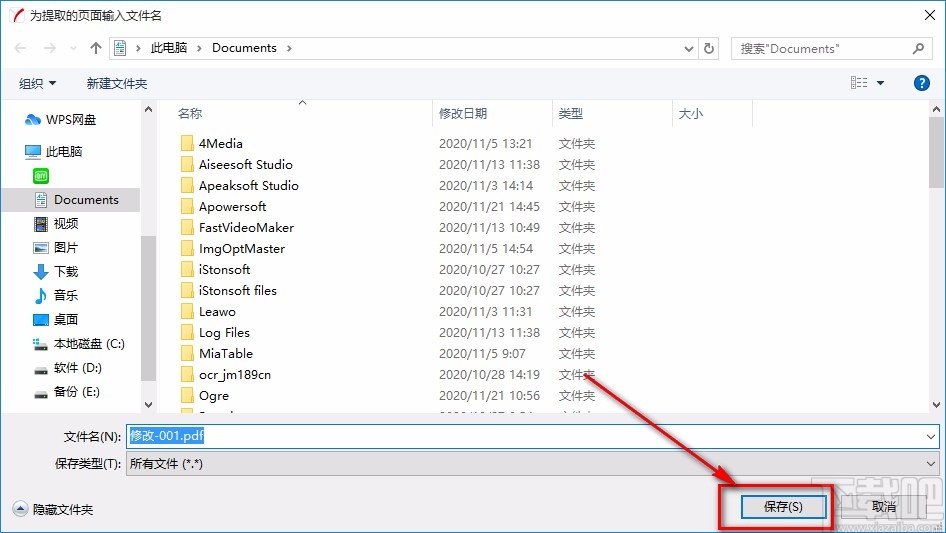Select 备份 (E:) drive

point(66,392)
